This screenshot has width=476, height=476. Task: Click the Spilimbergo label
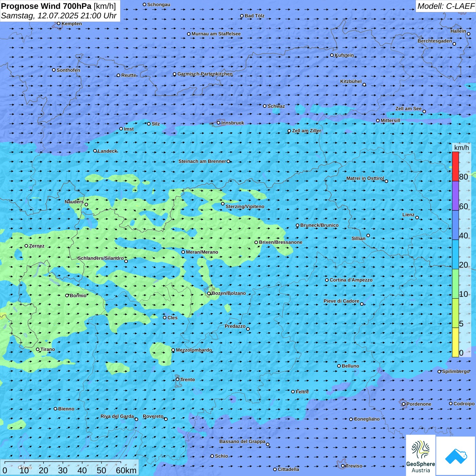click(456, 371)
